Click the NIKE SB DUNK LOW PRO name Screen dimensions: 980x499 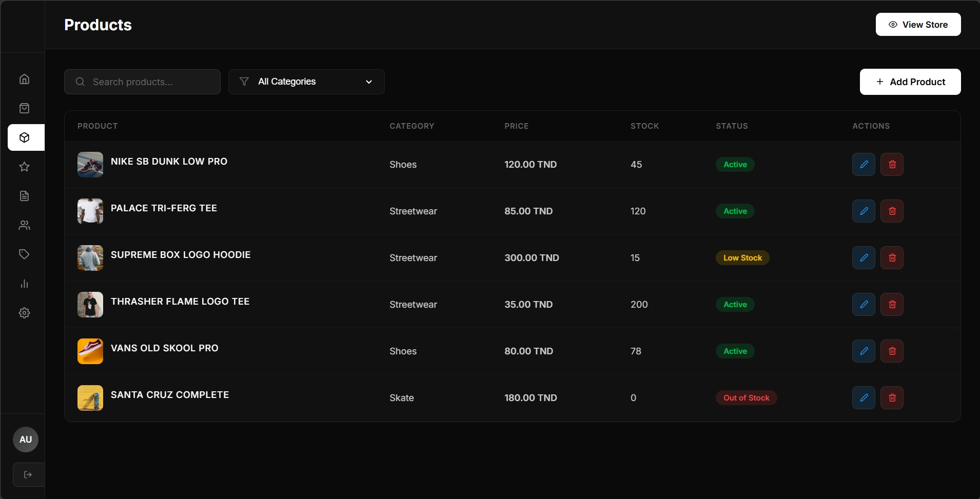pos(169,161)
